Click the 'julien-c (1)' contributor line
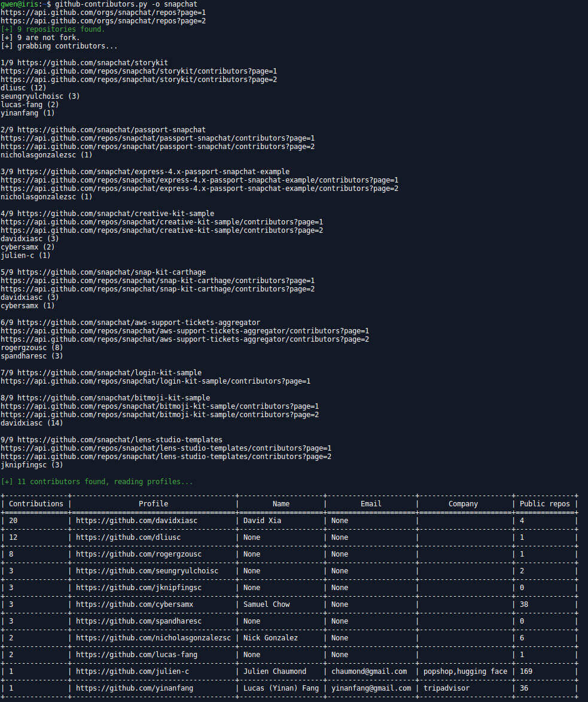 (26, 256)
